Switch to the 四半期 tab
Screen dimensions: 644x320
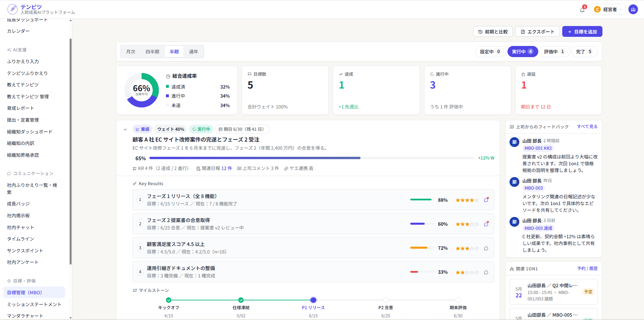click(x=152, y=52)
